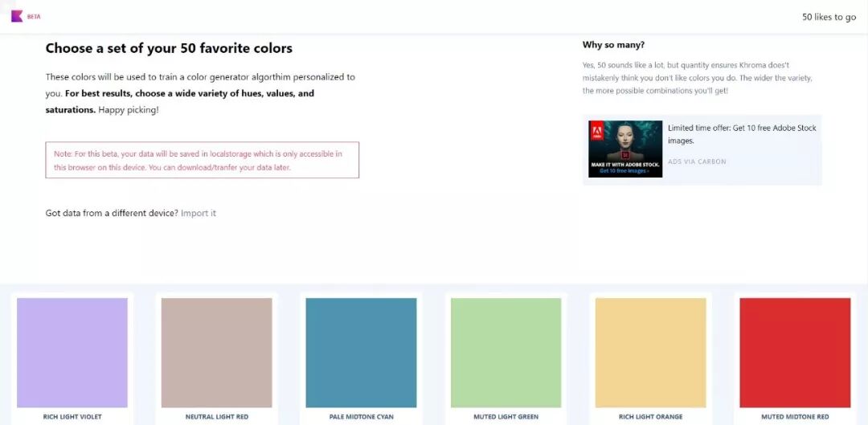Click the red-bordered localstorage note box
Viewport: 868px width, 425px height.
[x=202, y=160]
